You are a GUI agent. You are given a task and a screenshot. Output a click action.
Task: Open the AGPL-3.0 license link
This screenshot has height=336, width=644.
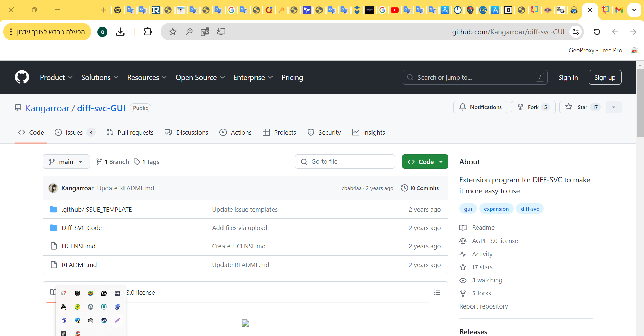point(495,241)
